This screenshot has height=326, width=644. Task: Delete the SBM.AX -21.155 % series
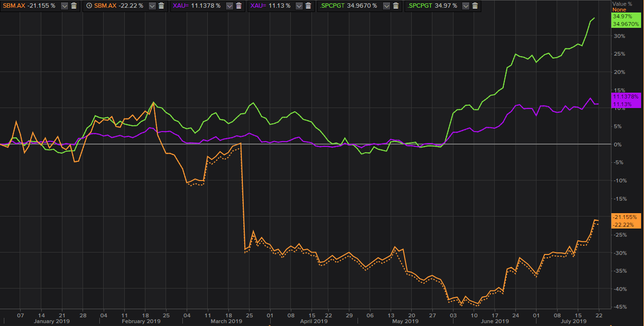click(73, 6)
